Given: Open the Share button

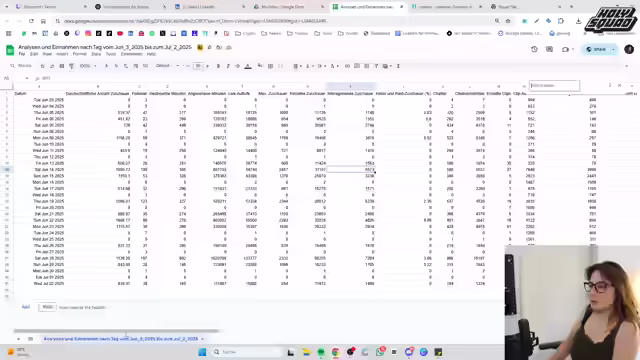Looking at the screenshot, I should click(x=596, y=49).
